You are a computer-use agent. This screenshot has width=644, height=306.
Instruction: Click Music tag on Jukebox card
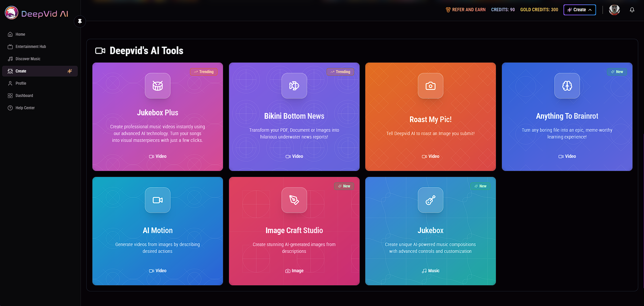[431, 271]
